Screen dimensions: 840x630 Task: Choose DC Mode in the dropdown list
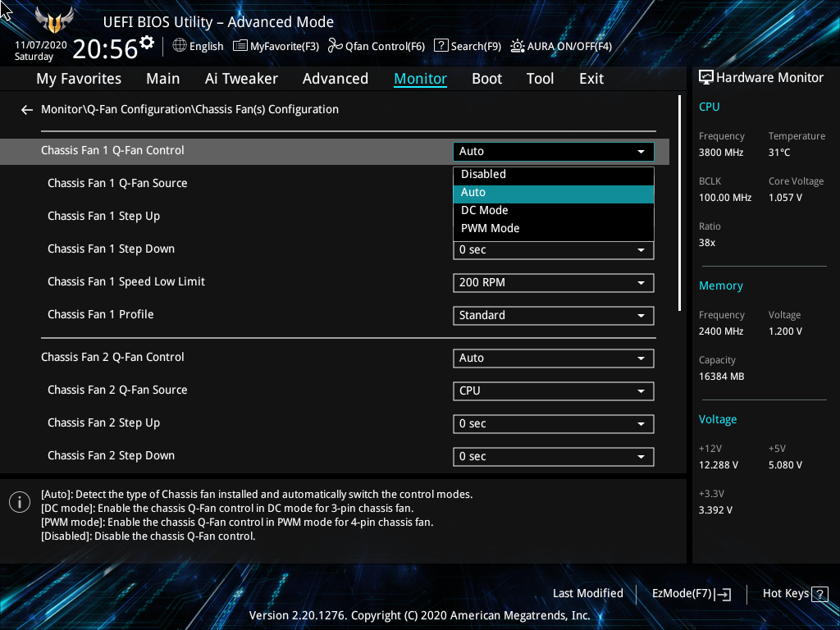click(554, 211)
